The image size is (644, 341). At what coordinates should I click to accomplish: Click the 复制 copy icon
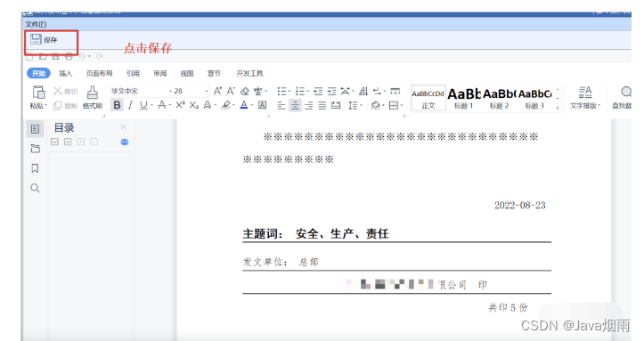[58, 106]
